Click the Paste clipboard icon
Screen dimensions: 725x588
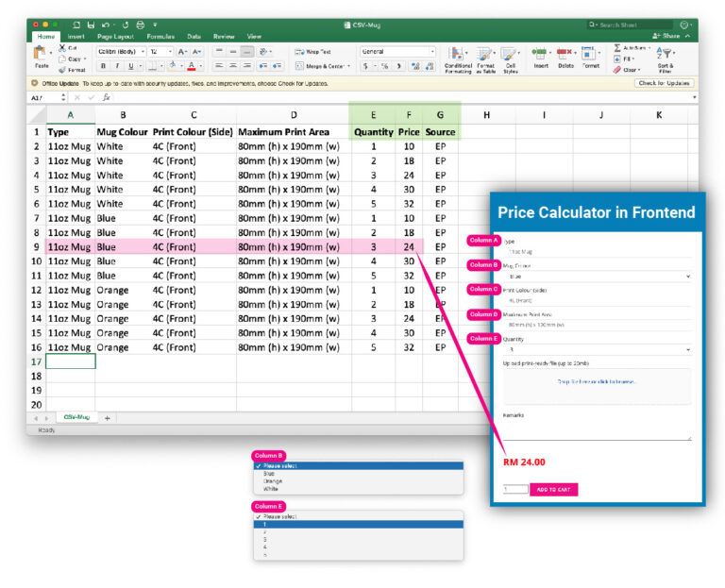click(40, 53)
